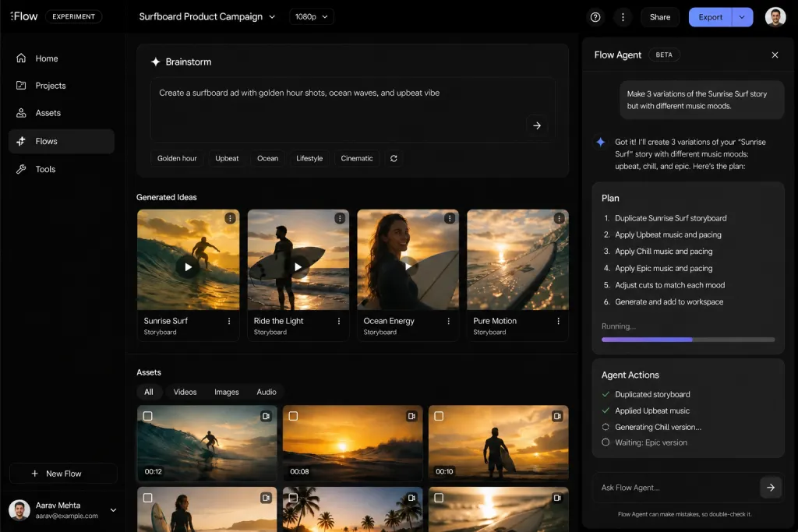Click the Flow logo

click(24, 16)
